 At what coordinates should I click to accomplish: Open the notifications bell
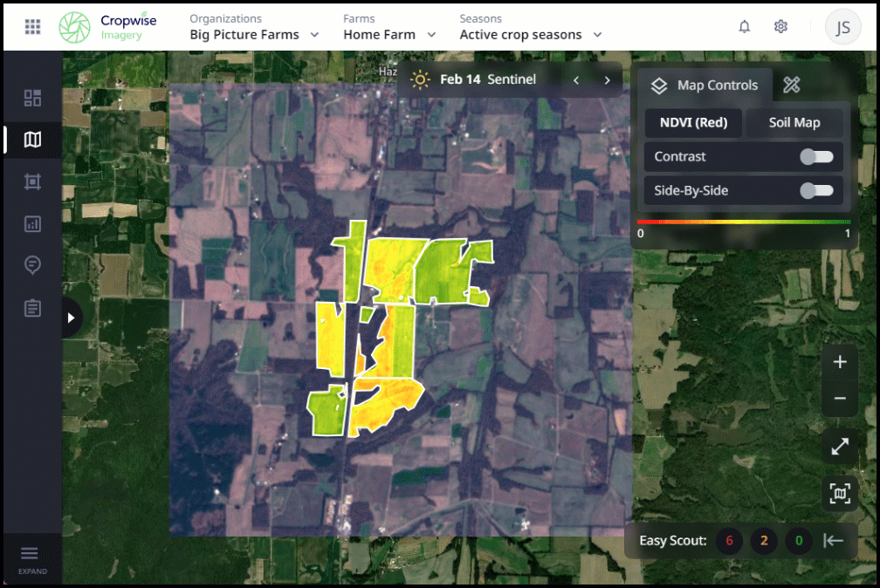point(744,27)
